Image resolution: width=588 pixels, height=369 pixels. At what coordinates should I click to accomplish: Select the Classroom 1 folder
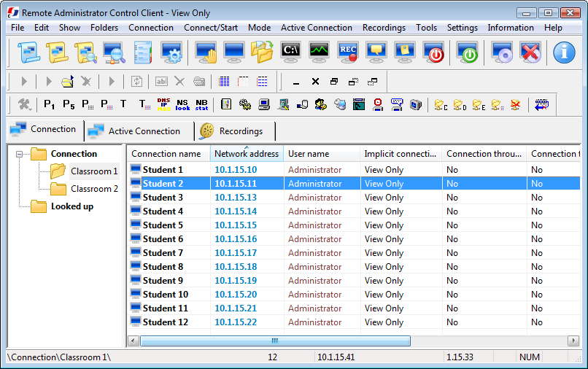94,171
